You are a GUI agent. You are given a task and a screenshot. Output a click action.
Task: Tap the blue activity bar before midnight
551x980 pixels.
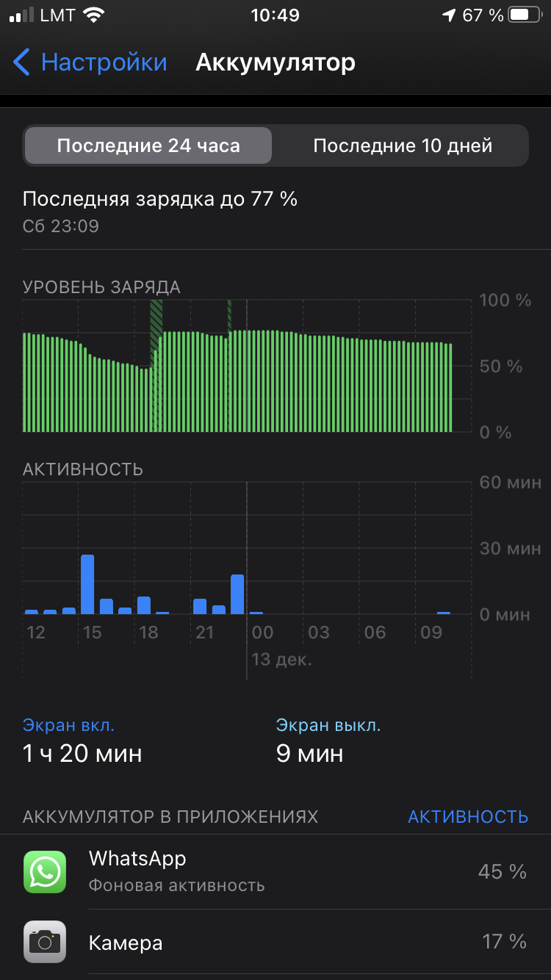coord(237,594)
